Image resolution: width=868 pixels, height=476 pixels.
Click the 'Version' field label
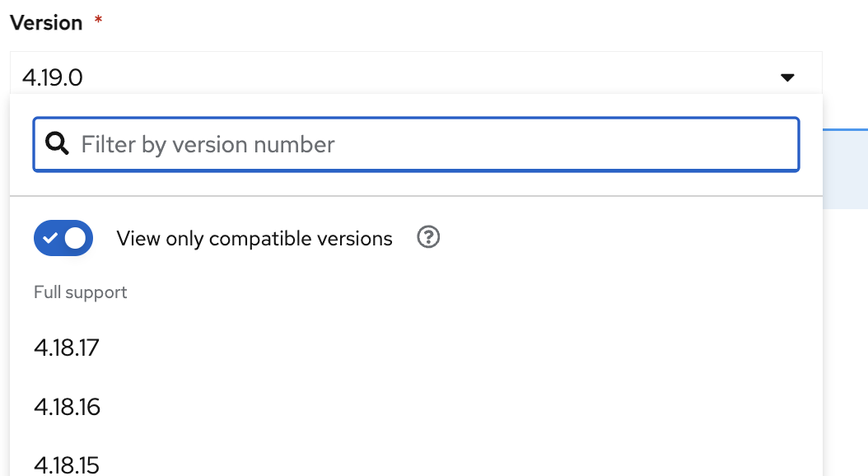click(46, 23)
